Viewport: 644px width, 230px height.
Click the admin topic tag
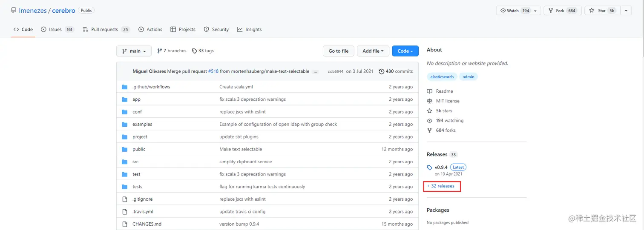(x=469, y=77)
